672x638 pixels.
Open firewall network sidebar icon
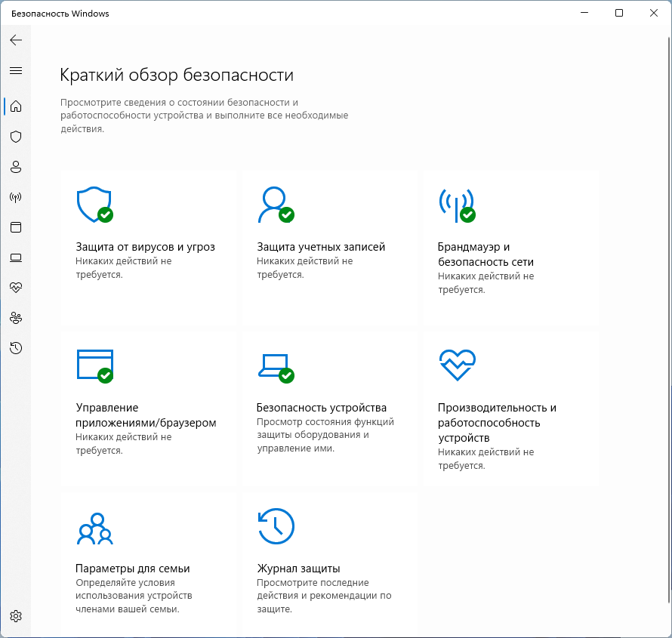coord(16,197)
